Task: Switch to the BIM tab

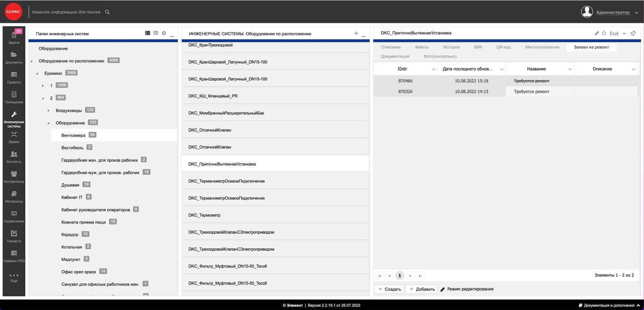Action: [x=478, y=47]
